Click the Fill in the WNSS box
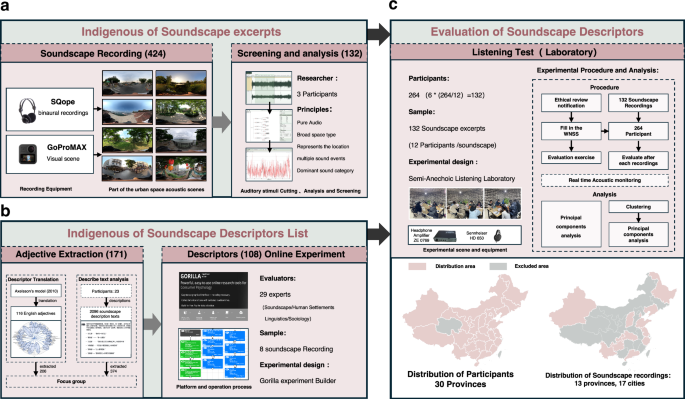This screenshot has height=399, width=685. (571, 131)
